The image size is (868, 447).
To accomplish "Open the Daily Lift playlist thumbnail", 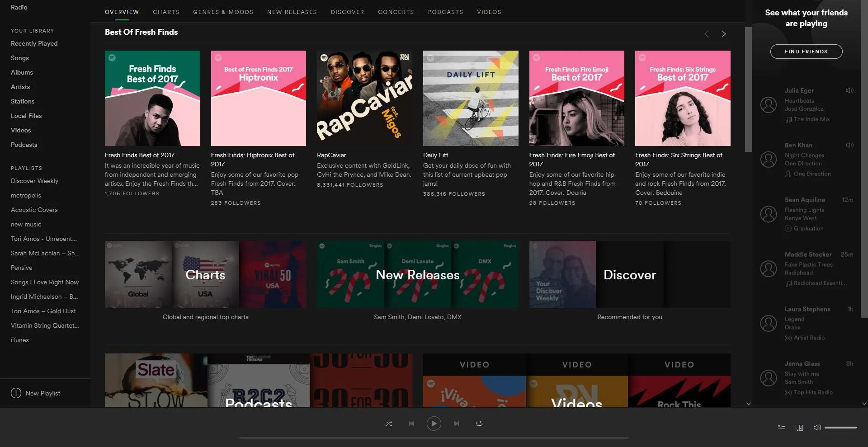I will pyautogui.click(x=470, y=98).
